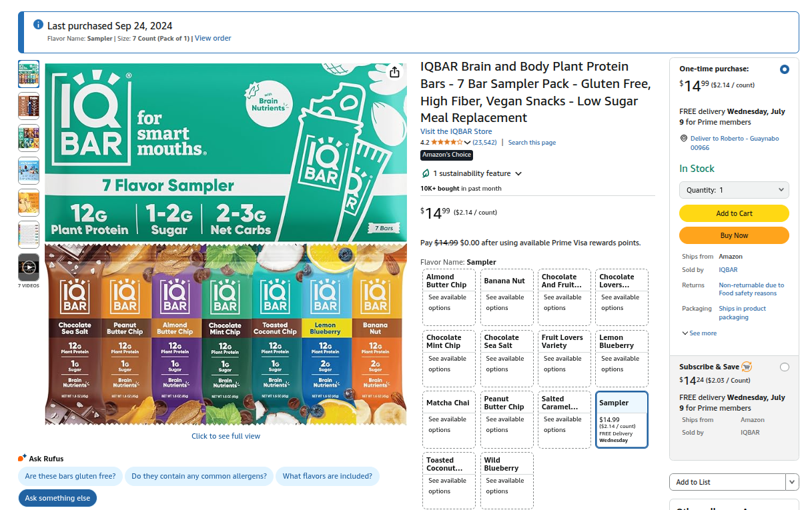812x510 pixels.
Task: Play the product videos thumbnail
Action: point(29,267)
